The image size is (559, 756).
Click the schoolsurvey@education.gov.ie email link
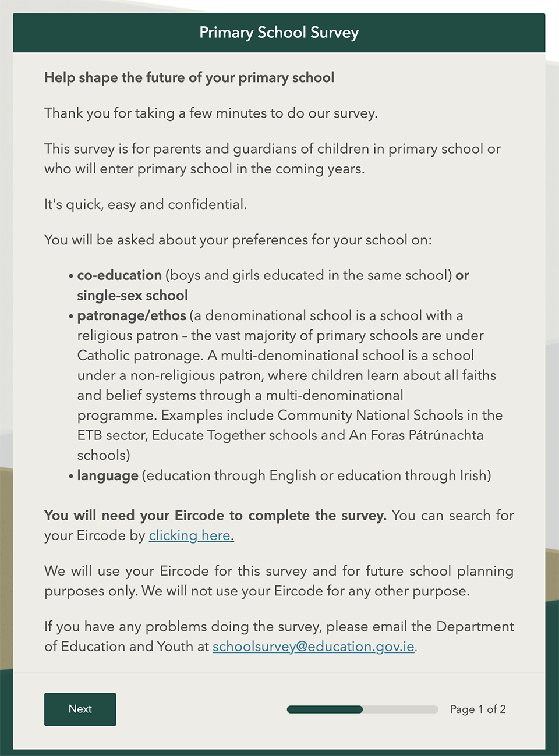(313, 647)
